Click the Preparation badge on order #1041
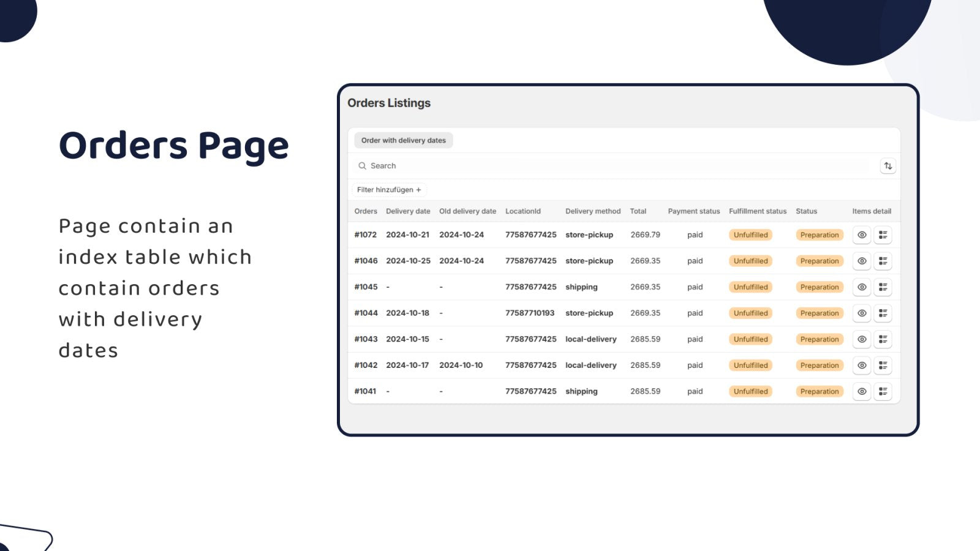This screenshot has height=551, width=980. click(x=820, y=391)
